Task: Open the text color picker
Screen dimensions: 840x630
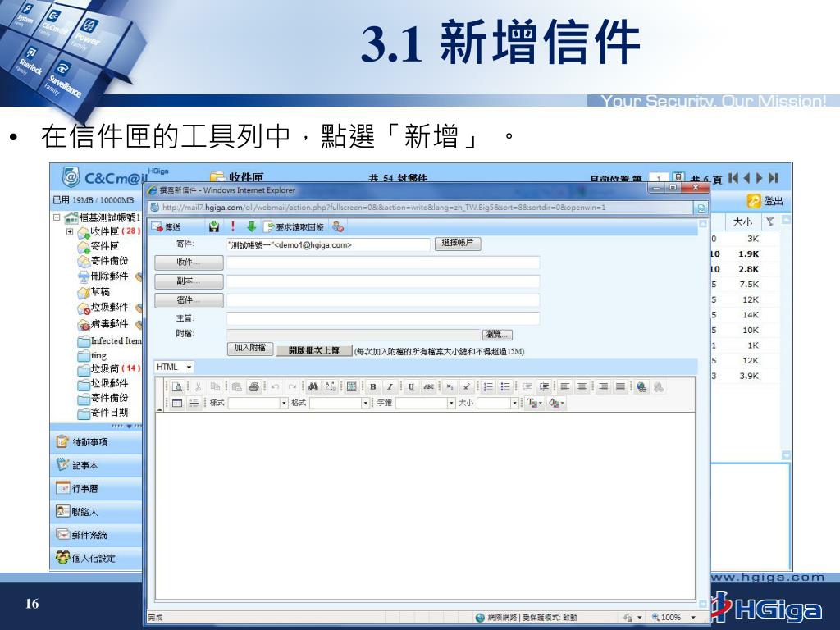Action: coord(535,403)
